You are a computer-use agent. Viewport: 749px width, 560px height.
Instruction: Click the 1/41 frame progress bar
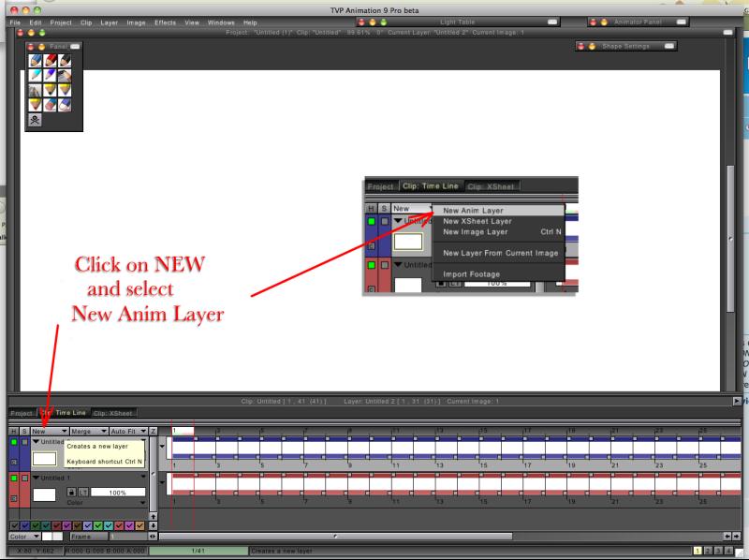[198, 551]
